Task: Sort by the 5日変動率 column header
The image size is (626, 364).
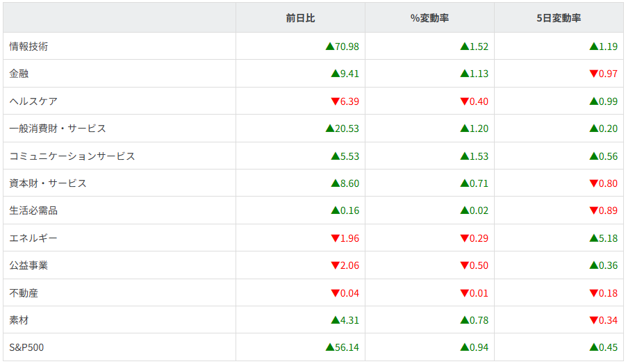Action: pyautogui.click(x=559, y=18)
